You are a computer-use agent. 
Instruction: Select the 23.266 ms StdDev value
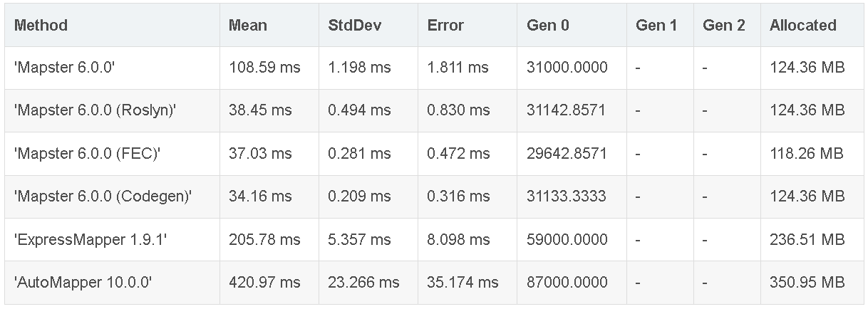click(363, 283)
